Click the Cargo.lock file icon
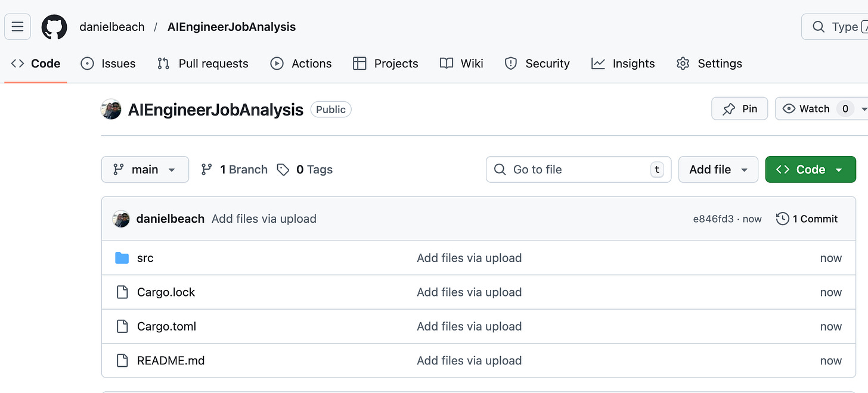 click(x=122, y=292)
